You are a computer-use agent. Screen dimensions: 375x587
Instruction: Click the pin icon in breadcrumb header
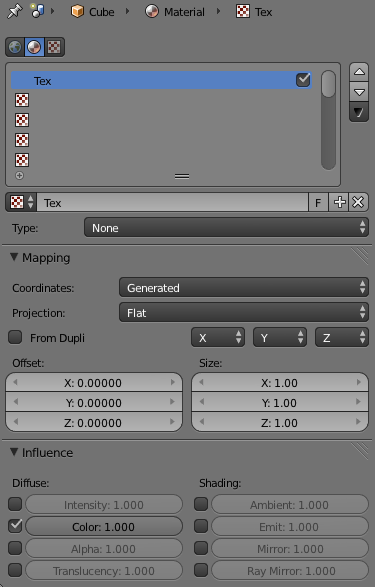[x=15, y=11]
